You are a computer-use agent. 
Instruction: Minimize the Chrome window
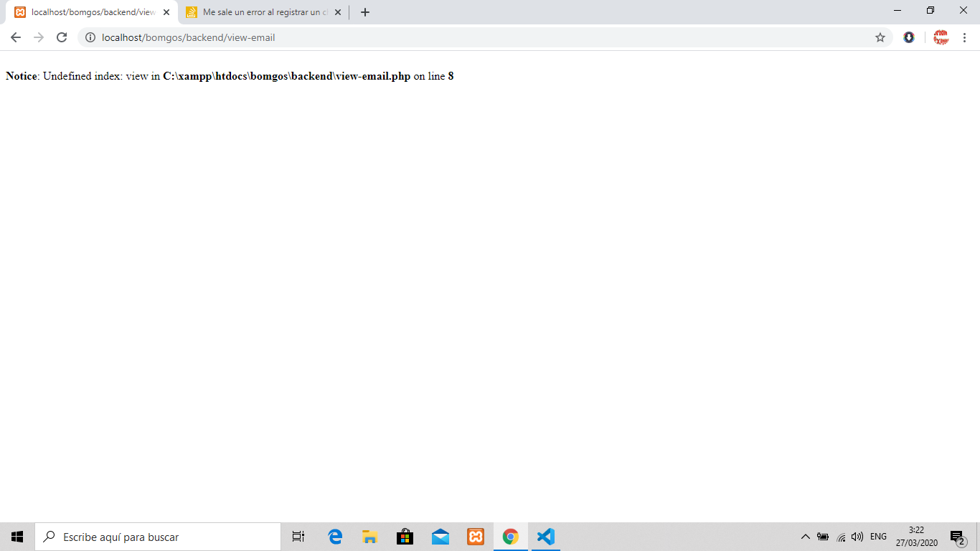(897, 10)
